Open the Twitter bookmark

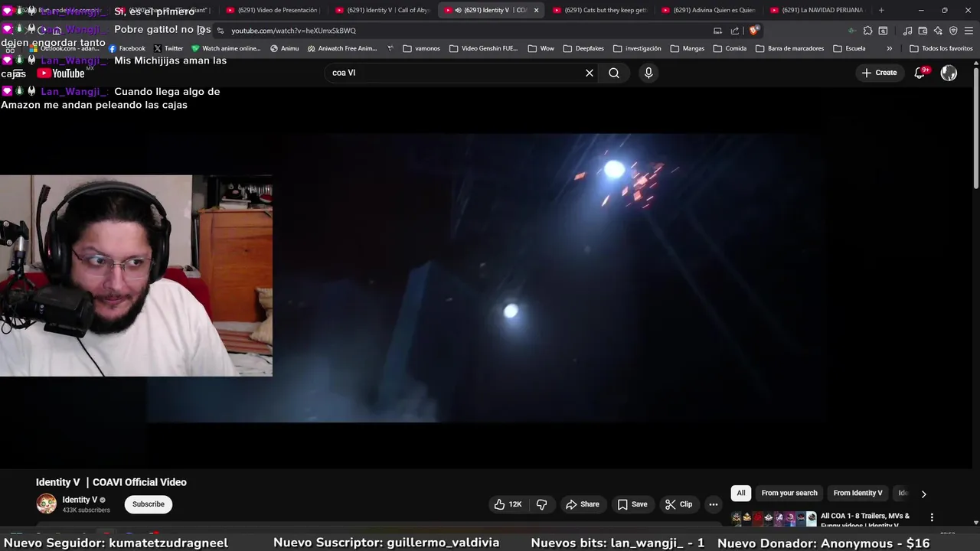168,48
